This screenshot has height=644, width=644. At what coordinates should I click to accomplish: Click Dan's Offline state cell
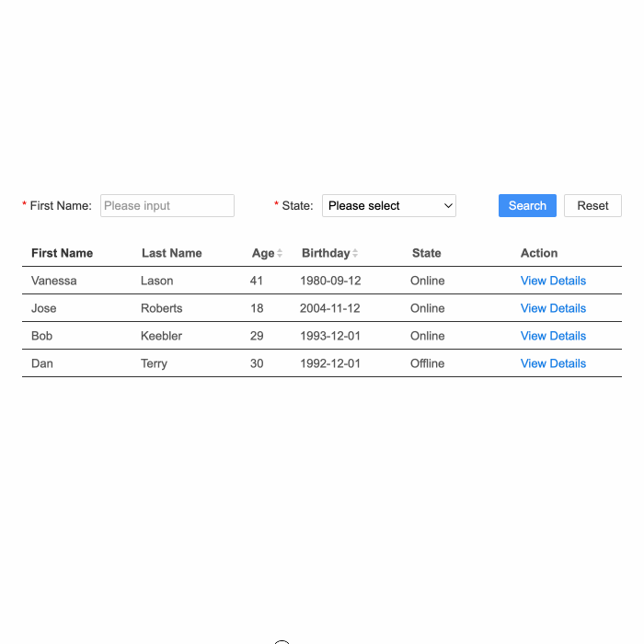coord(427,363)
